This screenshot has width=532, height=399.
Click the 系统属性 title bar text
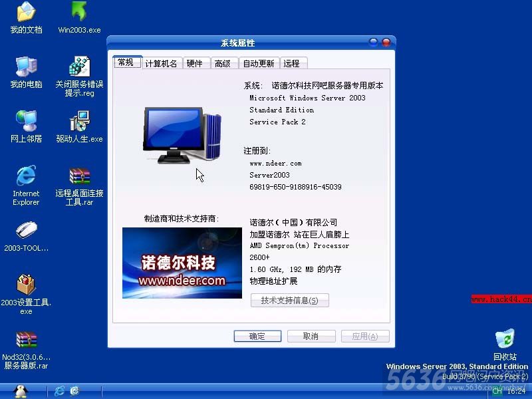(x=237, y=43)
